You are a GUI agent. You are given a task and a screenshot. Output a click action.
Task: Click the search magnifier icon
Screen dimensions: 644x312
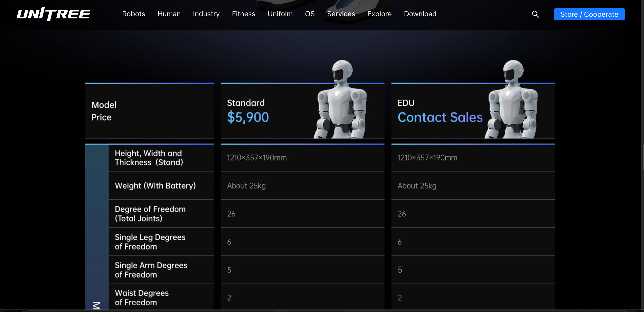535,14
